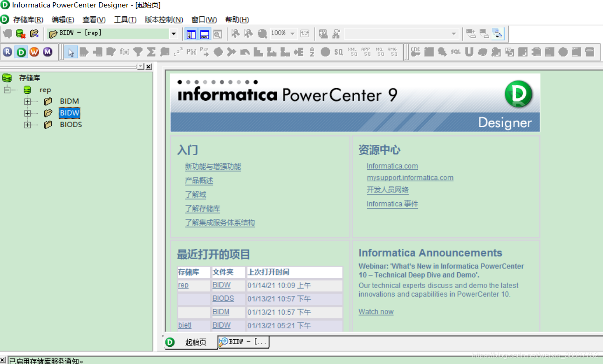Launch Workflow Monitor via M icon

pyautogui.click(x=48, y=52)
